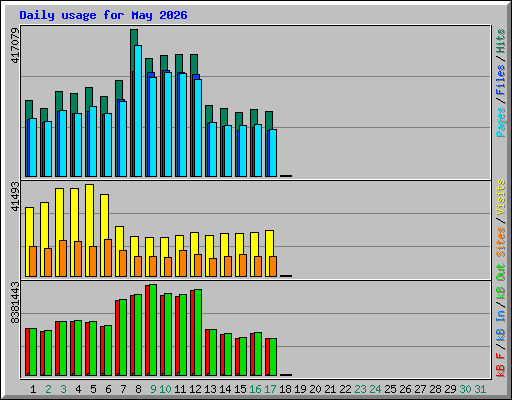The image size is (512, 400).
Task: Click the cyan Pages bar for day 1
Action: (x=33, y=147)
